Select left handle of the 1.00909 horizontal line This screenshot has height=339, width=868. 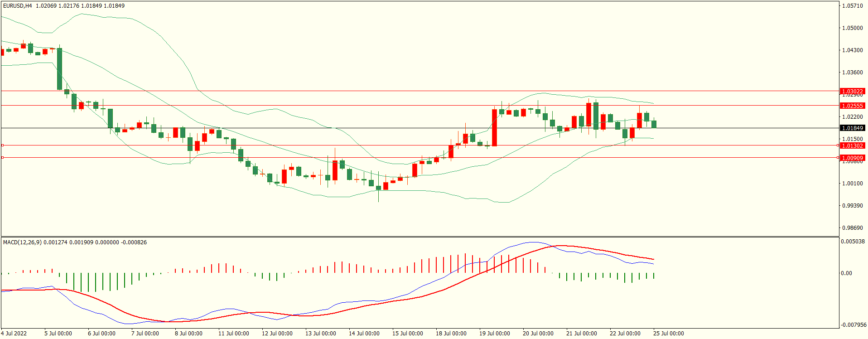[2, 158]
